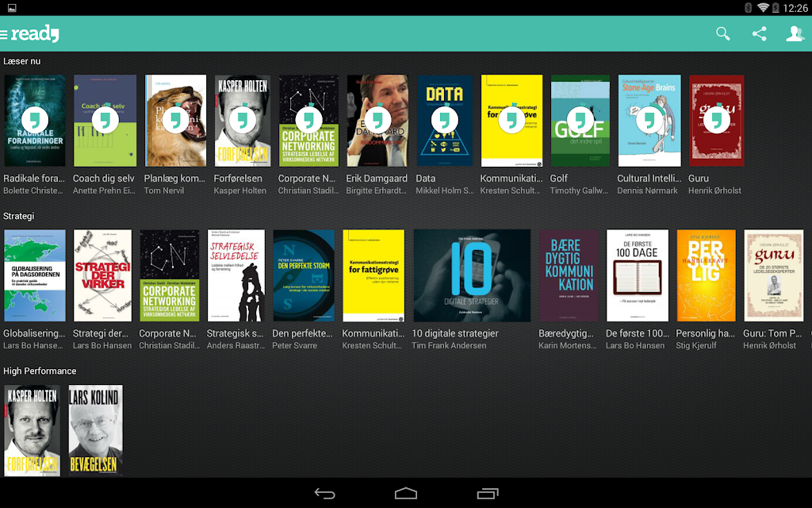Tap reading badge on Erik Damgaard cover
812x508 pixels.
377,120
